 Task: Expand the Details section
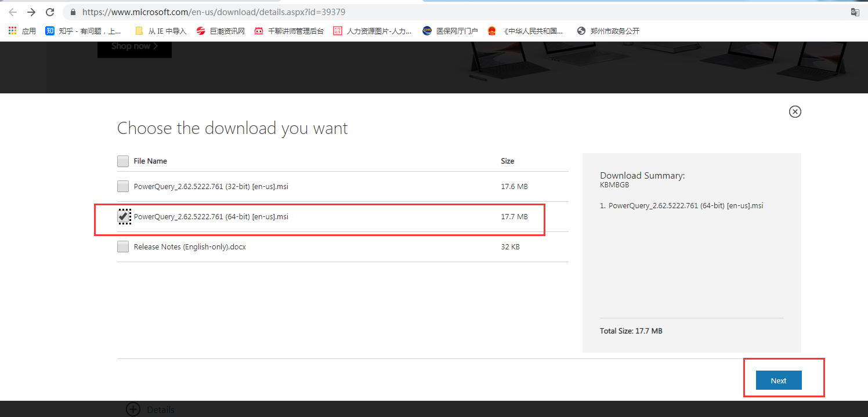point(133,409)
